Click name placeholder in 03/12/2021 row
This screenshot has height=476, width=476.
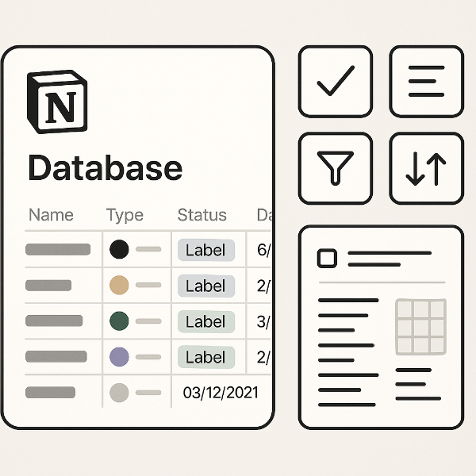point(51,392)
